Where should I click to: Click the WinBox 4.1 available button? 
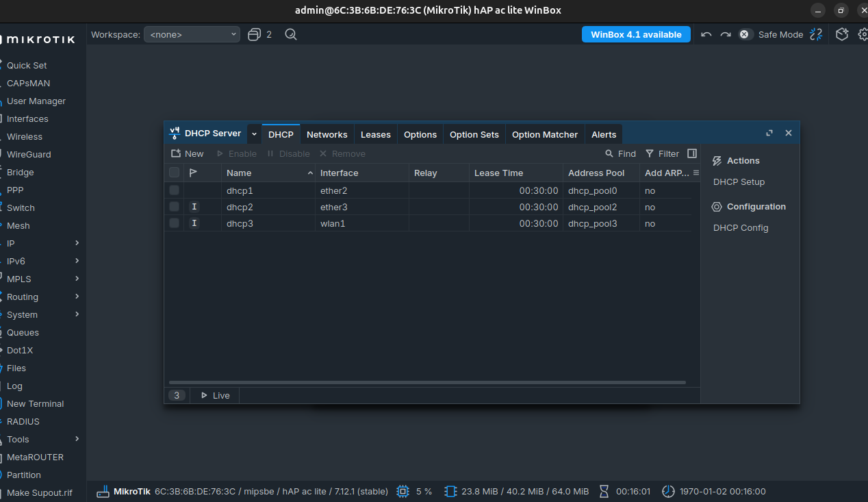point(636,34)
